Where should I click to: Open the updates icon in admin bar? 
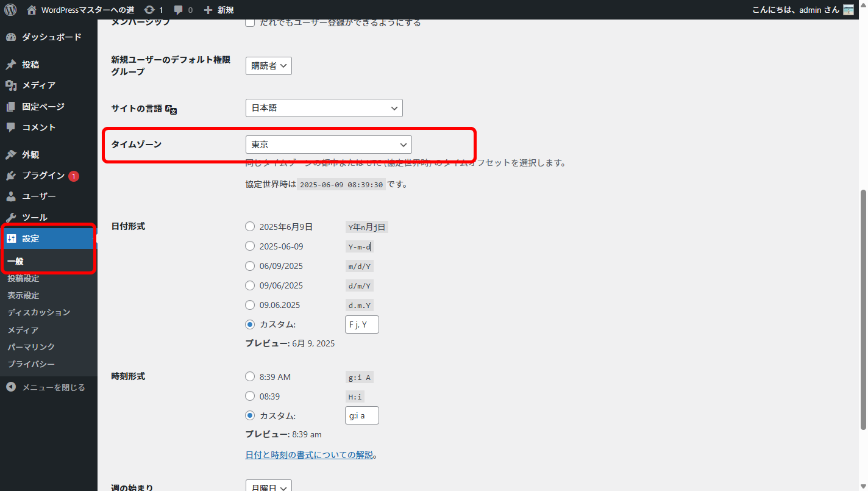tap(149, 10)
